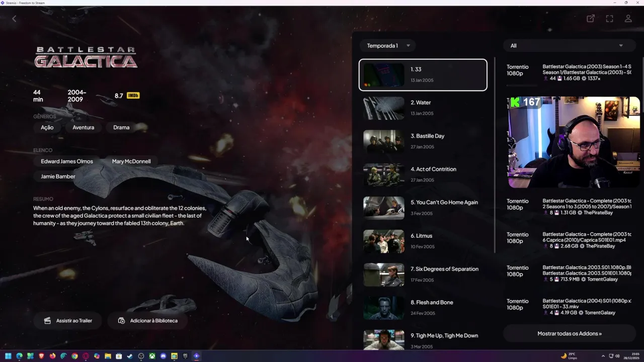Screen dimensions: 644x362
Task: Filter by the Drama genre tag
Action: point(121,128)
